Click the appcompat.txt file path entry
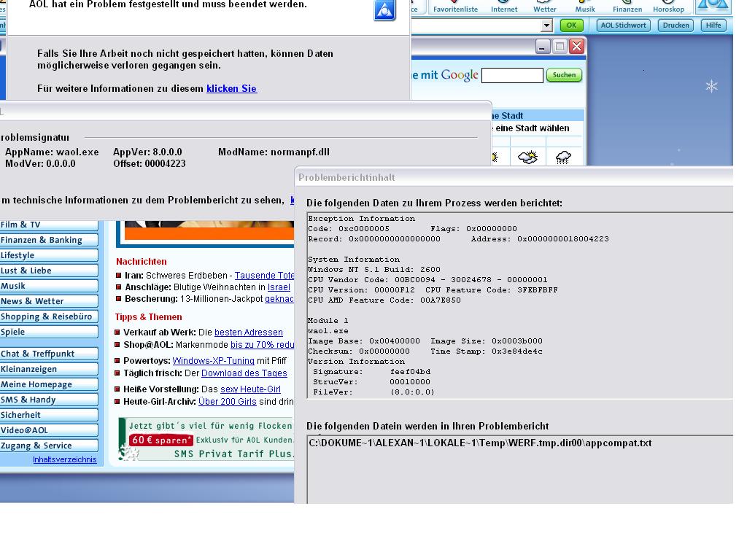The height and width of the screenshot is (560, 747). 480,443
